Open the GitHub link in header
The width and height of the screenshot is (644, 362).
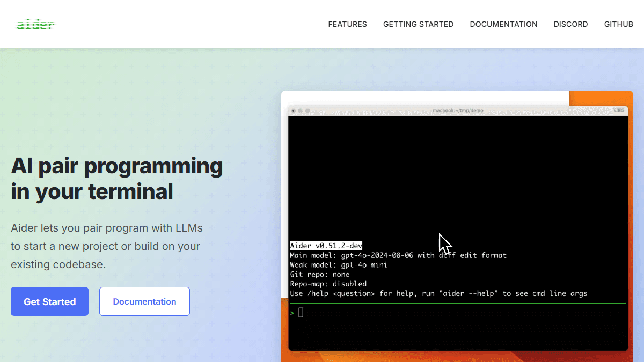point(619,24)
